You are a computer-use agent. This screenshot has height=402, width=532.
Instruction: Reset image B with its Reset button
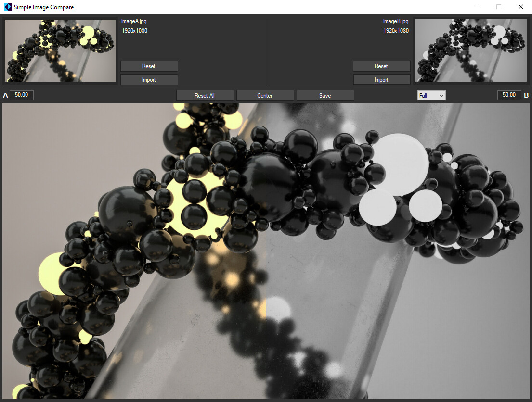(x=381, y=66)
